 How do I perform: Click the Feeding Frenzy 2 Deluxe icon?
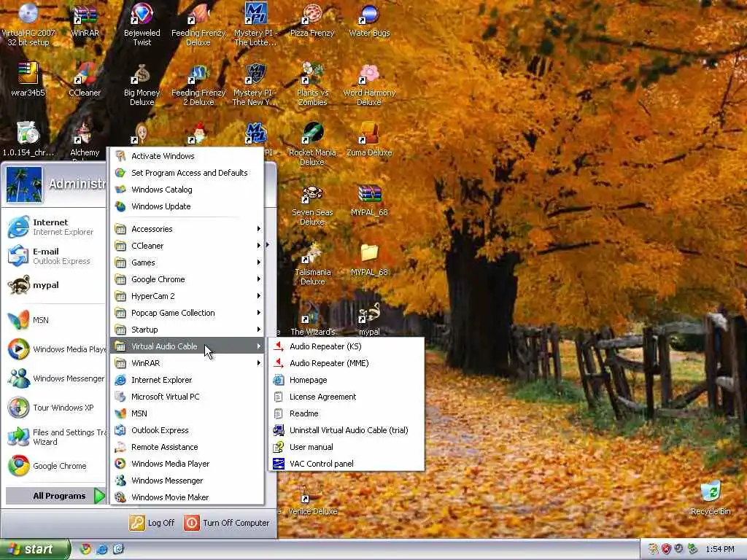[x=198, y=85]
